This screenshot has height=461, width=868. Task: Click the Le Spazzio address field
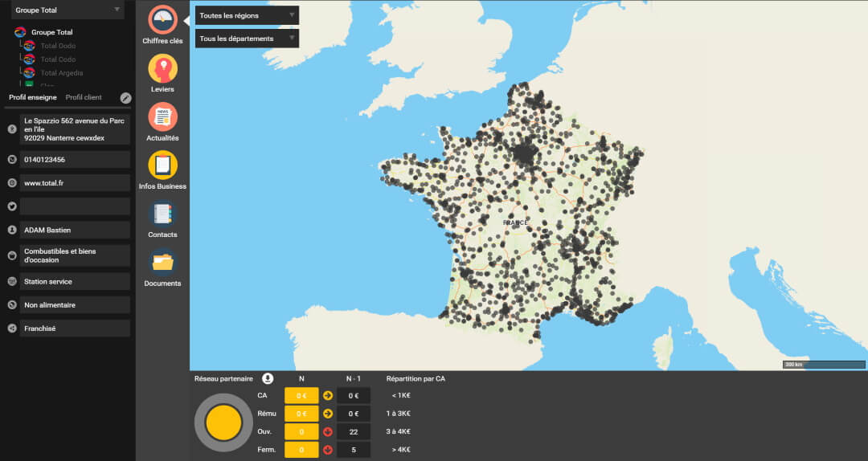point(75,129)
